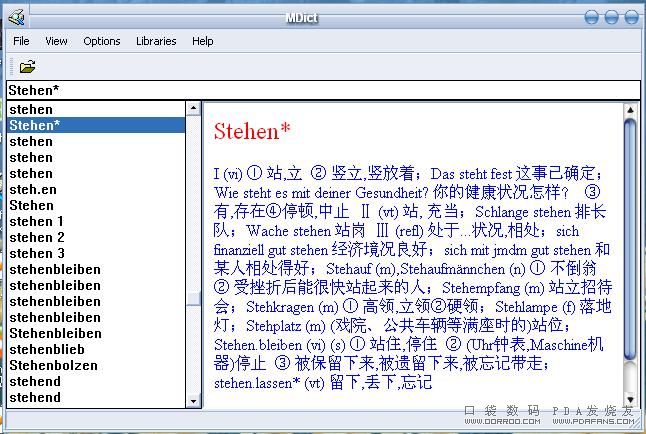
Task: Select the stehenblieb list entry
Action: [x=96, y=350]
